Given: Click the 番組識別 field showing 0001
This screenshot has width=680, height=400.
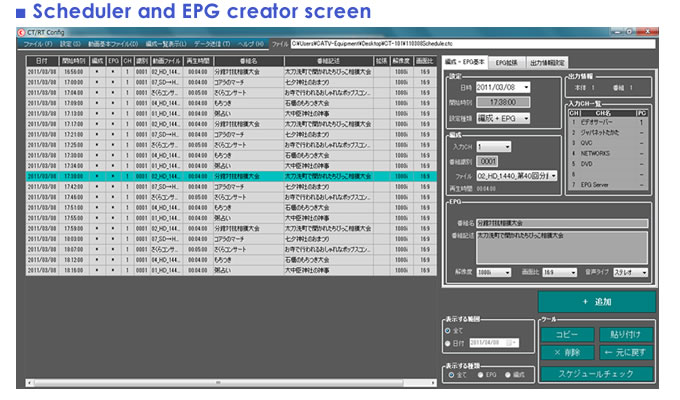Looking at the screenshot, I should click(487, 161).
